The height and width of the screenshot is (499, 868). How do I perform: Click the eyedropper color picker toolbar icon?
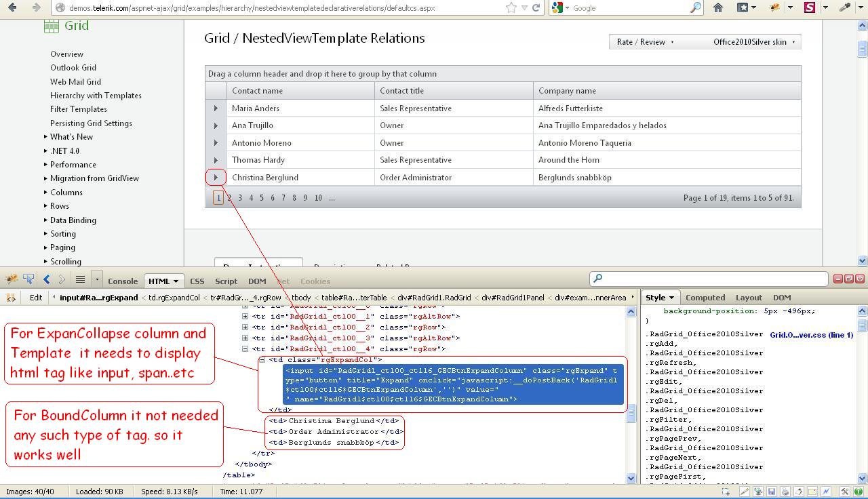tap(845, 7)
